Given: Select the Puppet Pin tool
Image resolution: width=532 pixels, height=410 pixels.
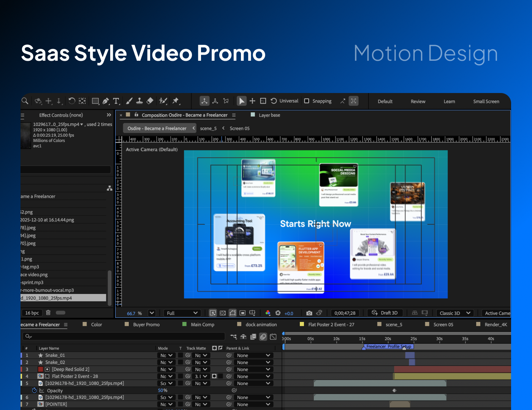Looking at the screenshot, I should [176, 101].
